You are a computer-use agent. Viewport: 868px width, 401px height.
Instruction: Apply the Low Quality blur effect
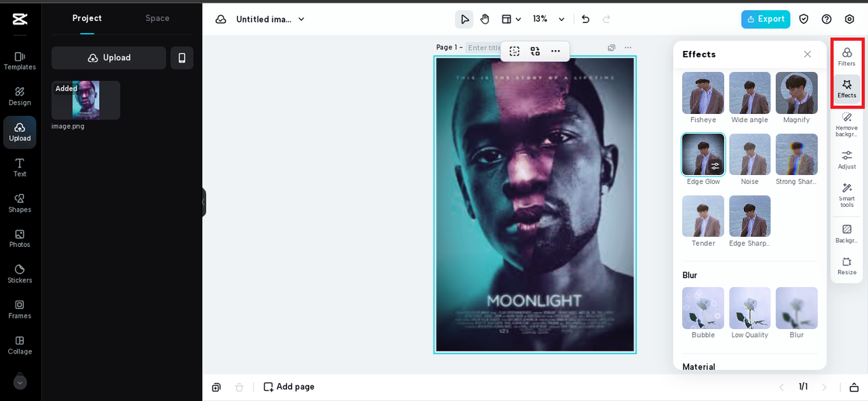coord(750,308)
